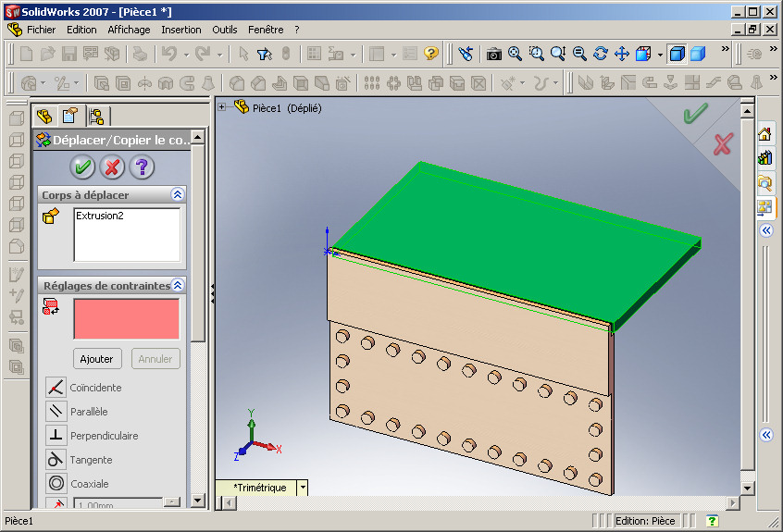
Task: Select the Pan view tool
Action: (x=622, y=54)
